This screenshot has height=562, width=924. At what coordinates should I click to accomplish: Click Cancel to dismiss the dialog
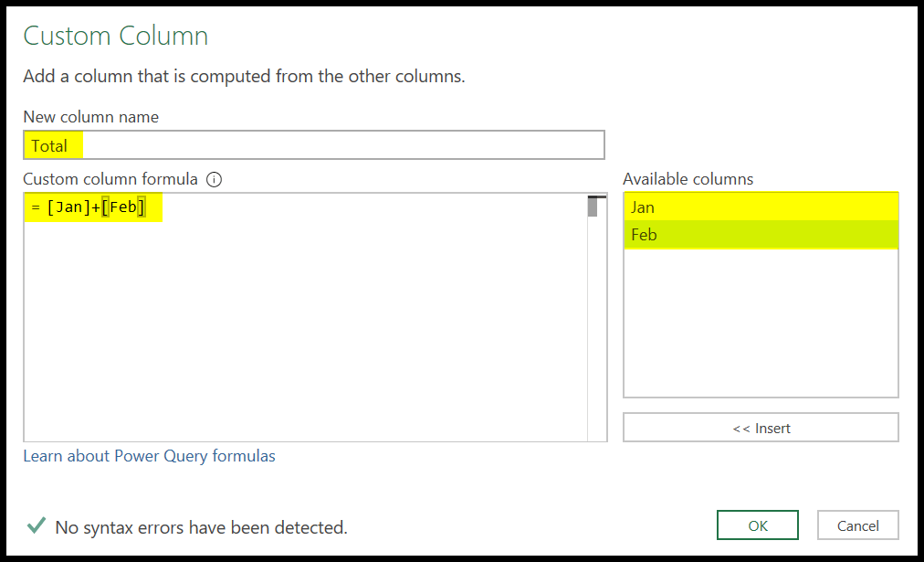coord(856,525)
